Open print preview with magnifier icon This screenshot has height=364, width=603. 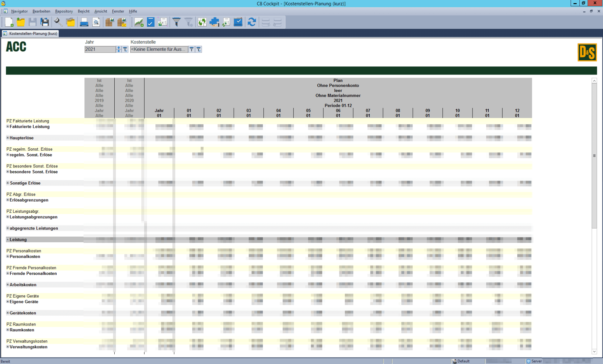coord(96,22)
